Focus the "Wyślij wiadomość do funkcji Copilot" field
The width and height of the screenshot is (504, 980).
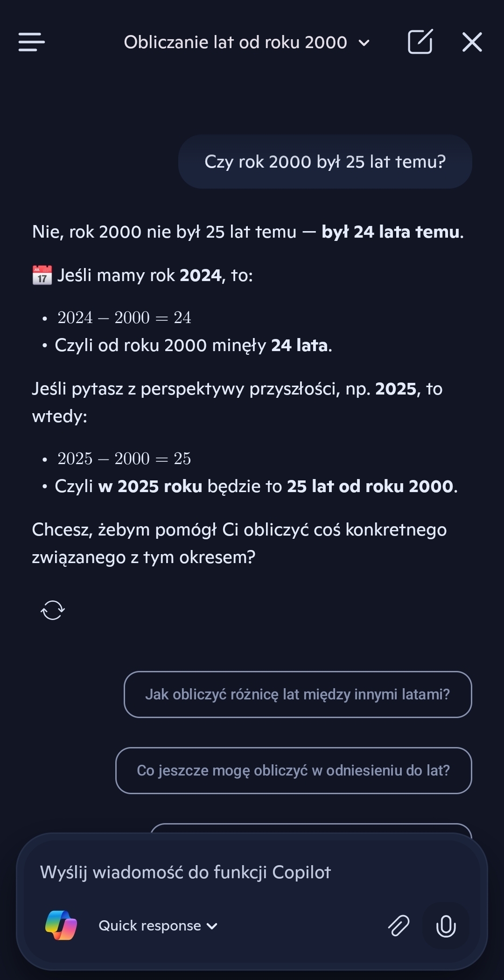tap(252, 872)
